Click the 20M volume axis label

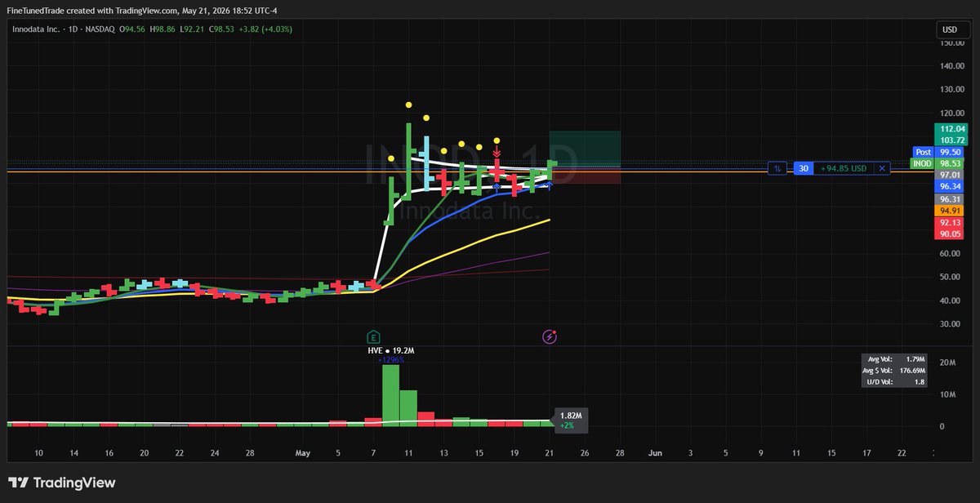946,363
